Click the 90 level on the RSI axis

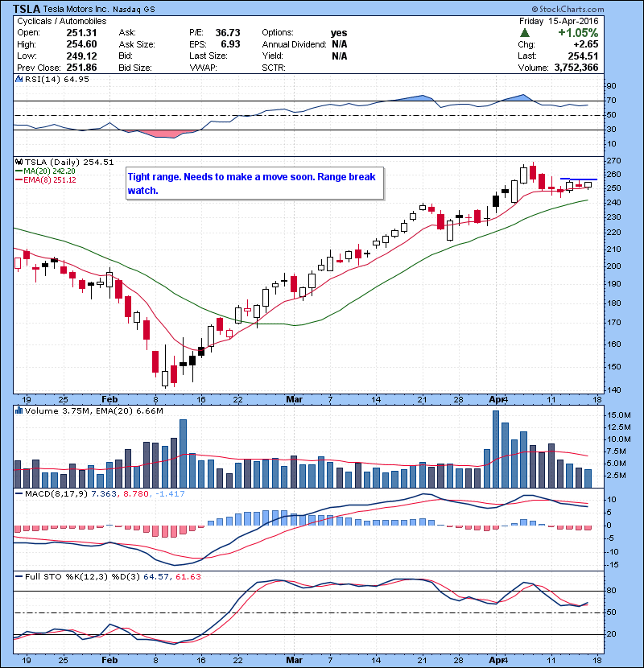611,85
